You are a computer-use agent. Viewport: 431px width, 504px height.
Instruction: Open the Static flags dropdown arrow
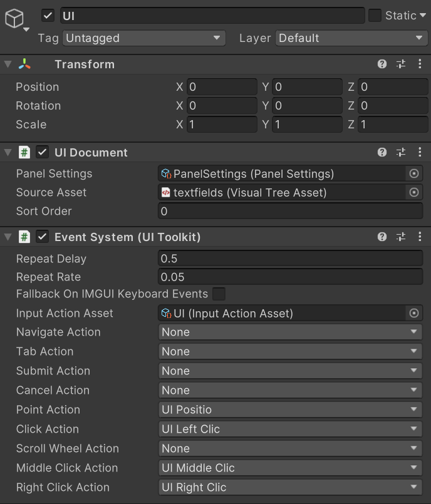[423, 16]
